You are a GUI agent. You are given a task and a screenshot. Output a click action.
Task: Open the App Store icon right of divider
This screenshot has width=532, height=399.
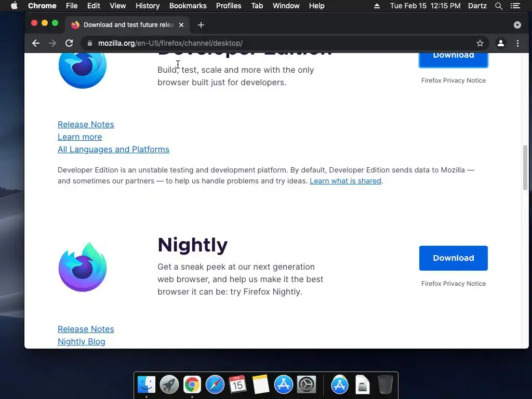click(340, 384)
